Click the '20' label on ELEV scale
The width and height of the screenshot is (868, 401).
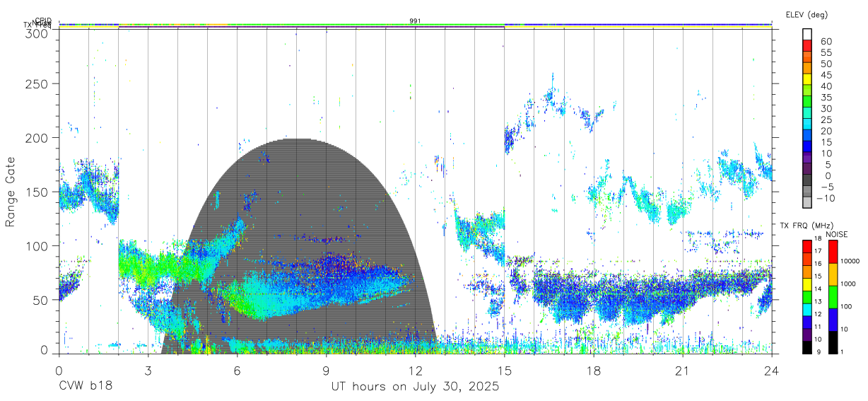click(x=826, y=131)
